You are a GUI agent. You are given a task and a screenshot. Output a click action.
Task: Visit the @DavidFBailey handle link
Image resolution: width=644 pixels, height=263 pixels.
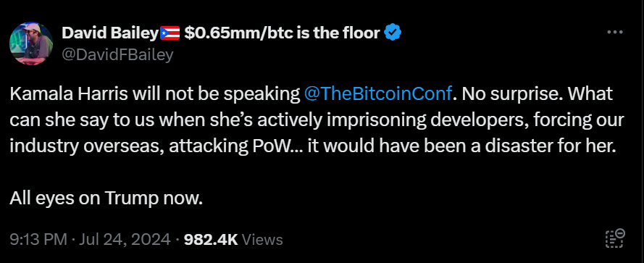(x=117, y=54)
